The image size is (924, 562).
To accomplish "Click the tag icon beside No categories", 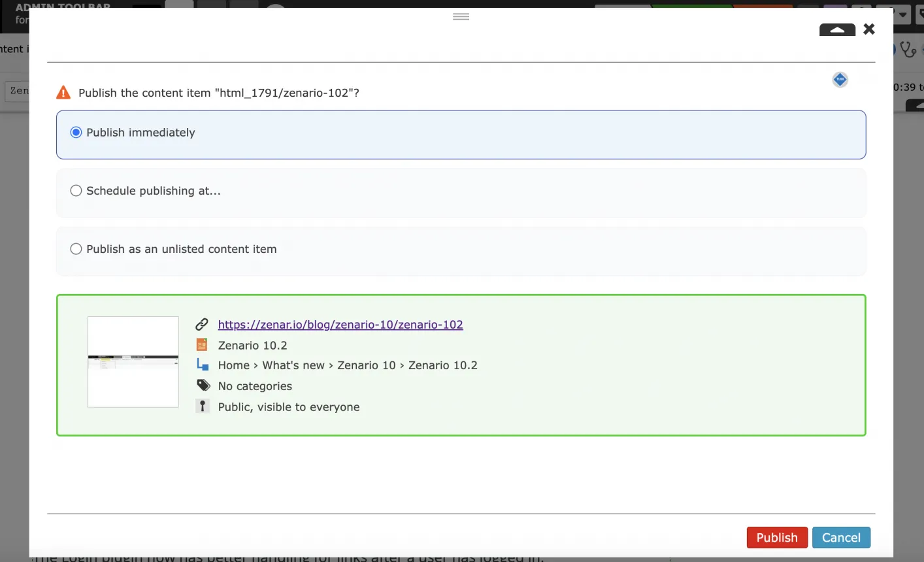I will point(203,385).
